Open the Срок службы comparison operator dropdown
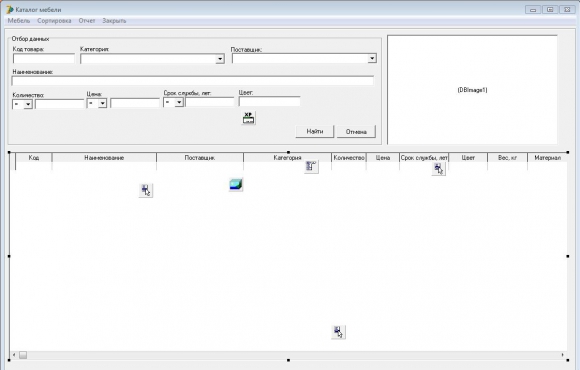The image size is (580, 370). [179, 102]
